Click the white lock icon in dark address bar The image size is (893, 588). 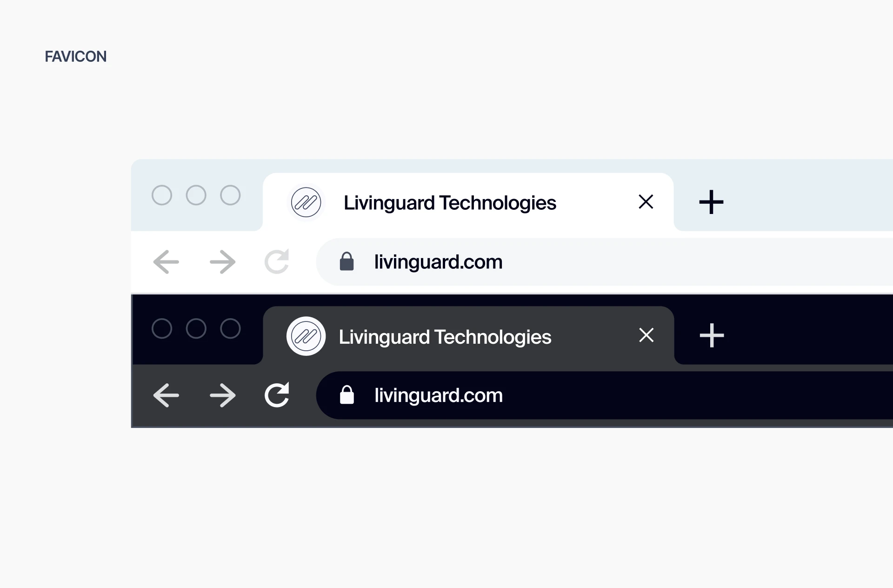point(347,395)
